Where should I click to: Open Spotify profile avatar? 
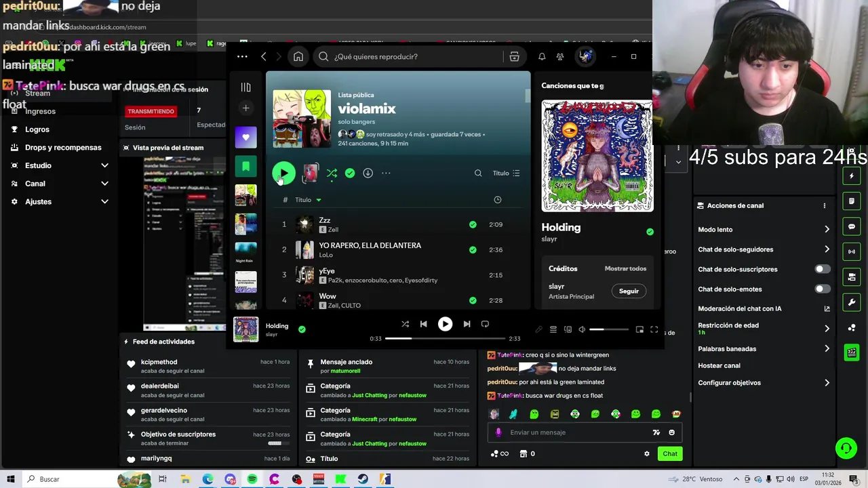[x=585, y=56]
